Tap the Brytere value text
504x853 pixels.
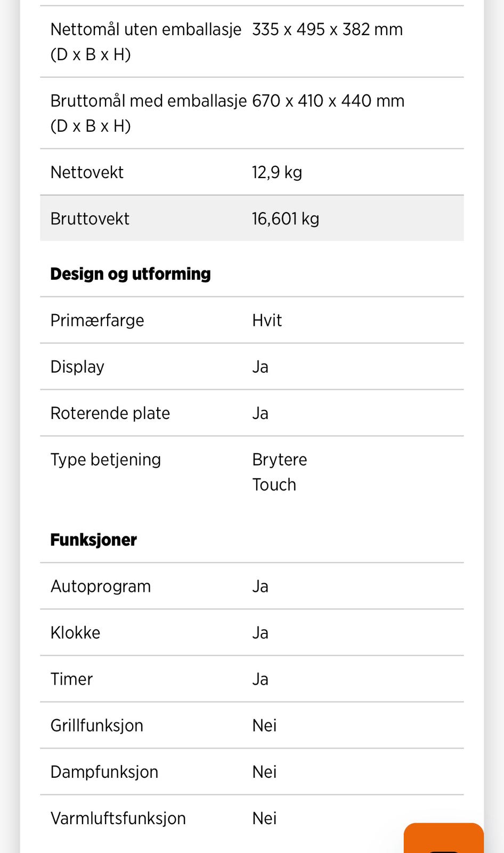click(279, 460)
